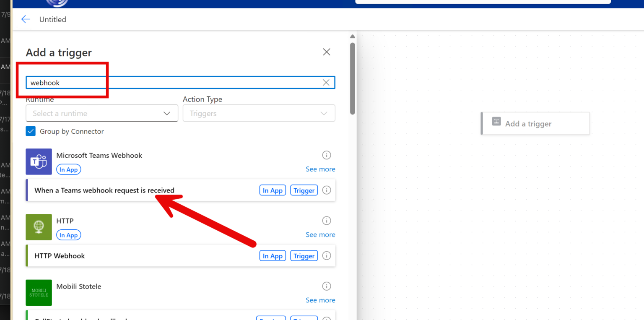644x320 pixels.
Task: Select the Mobili Stotele connector icon
Action: (39, 292)
